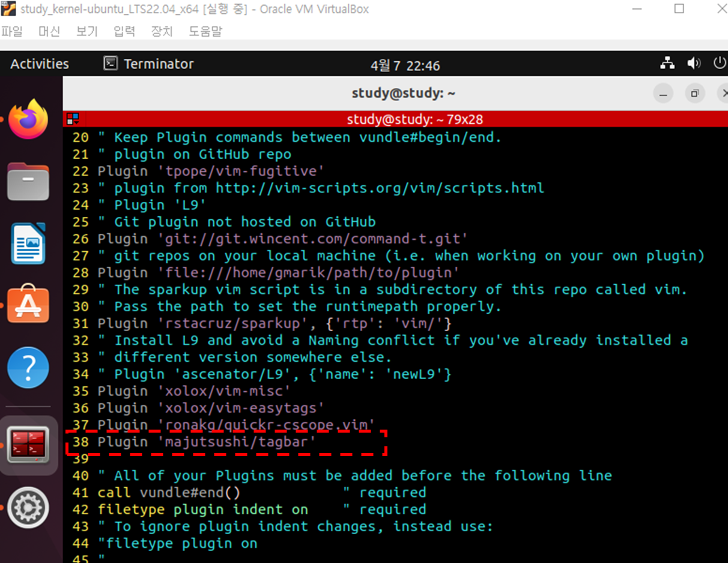Open the 머신 menu in VirtualBox
Screen dimensions: 728x563
click(x=49, y=31)
